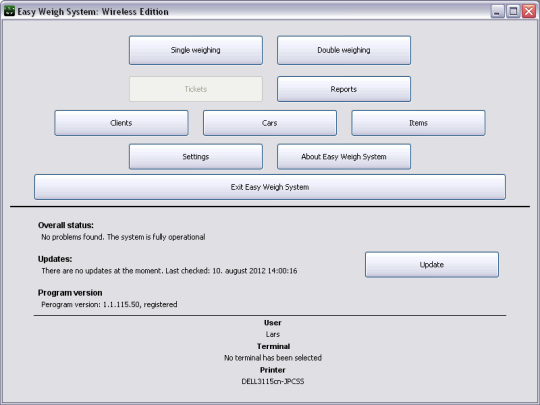Open the Clients list
The image size is (540, 405).
[121, 123]
